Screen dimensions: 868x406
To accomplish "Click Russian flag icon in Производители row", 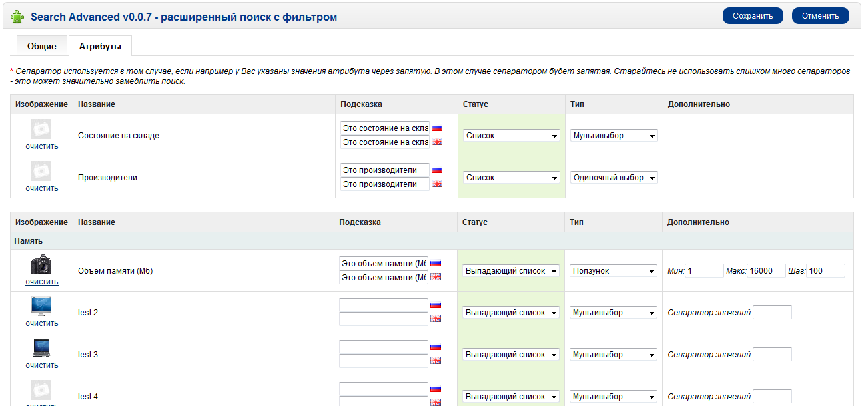I will [x=437, y=170].
